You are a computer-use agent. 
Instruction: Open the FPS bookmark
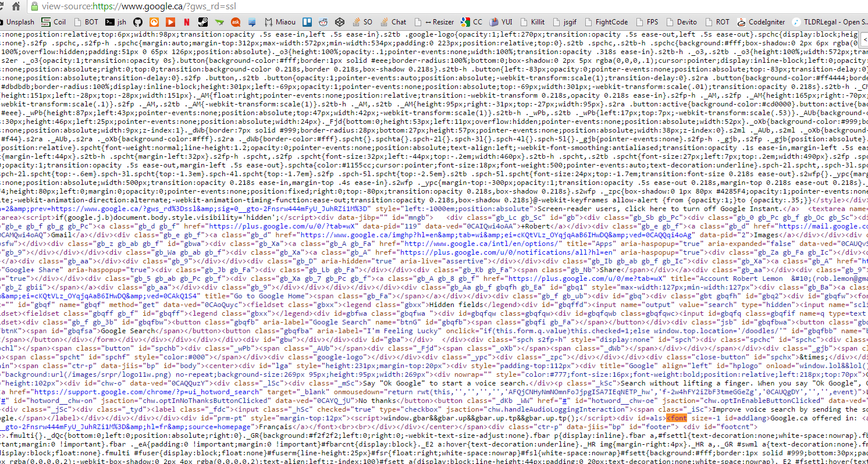pos(647,22)
